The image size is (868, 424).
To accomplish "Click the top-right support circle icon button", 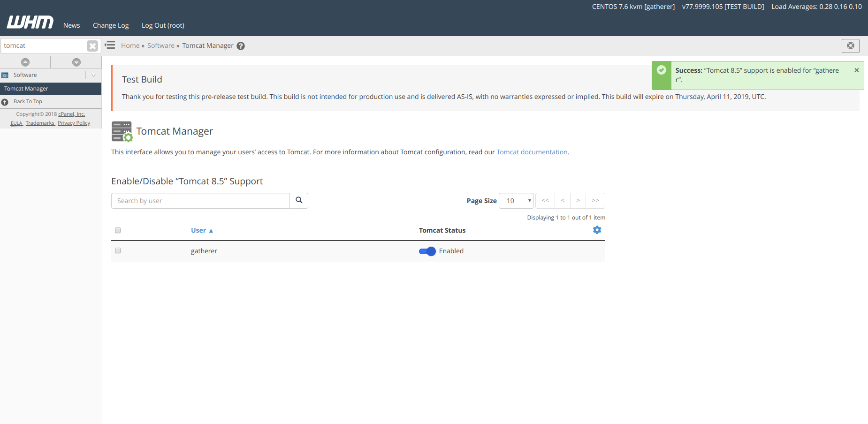I will click(851, 45).
